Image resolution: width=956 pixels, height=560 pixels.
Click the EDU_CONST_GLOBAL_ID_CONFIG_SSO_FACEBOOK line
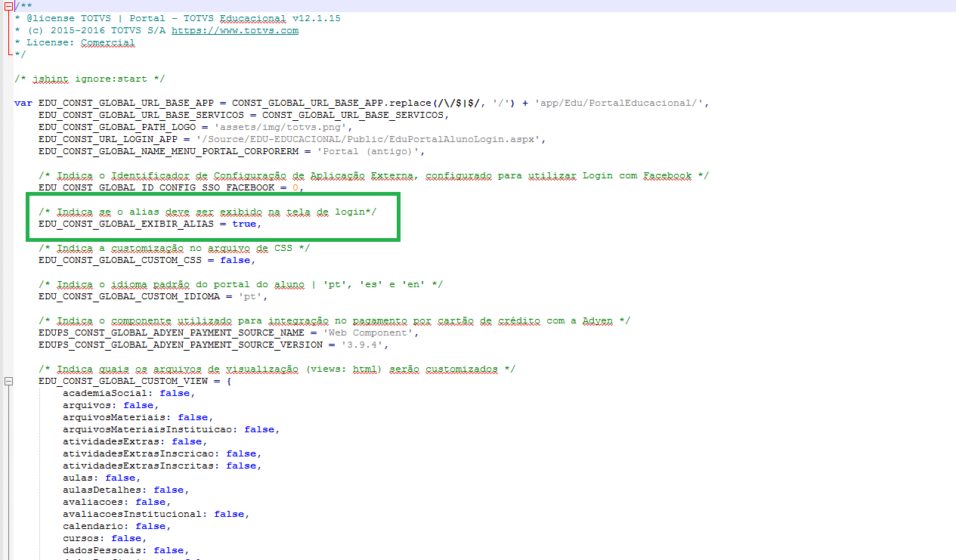pyautogui.click(x=172, y=187)
